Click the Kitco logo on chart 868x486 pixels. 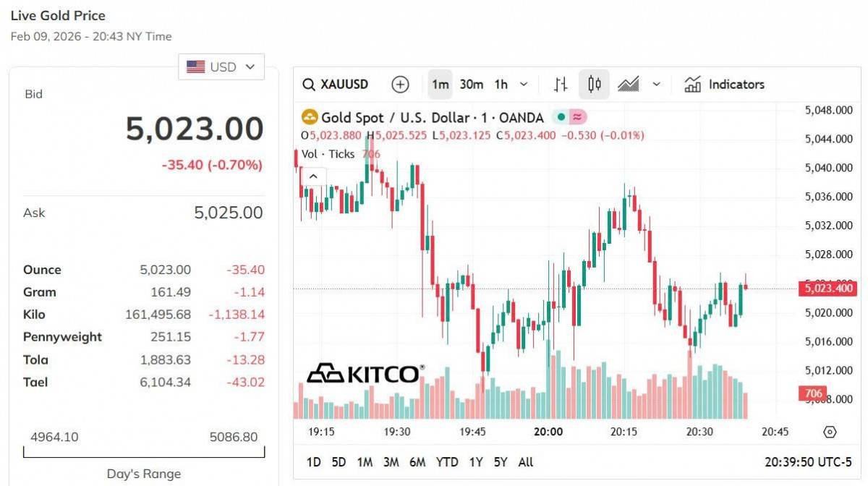click(365, 373)
